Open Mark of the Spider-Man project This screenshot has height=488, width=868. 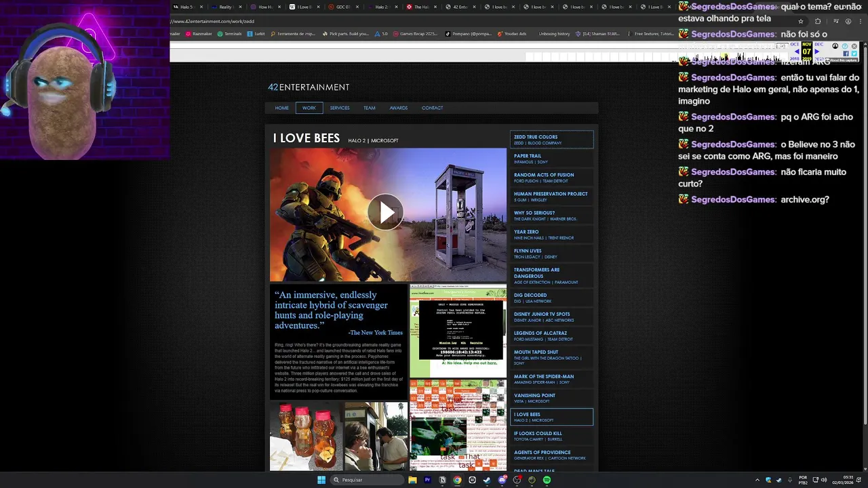click(551, 379)
